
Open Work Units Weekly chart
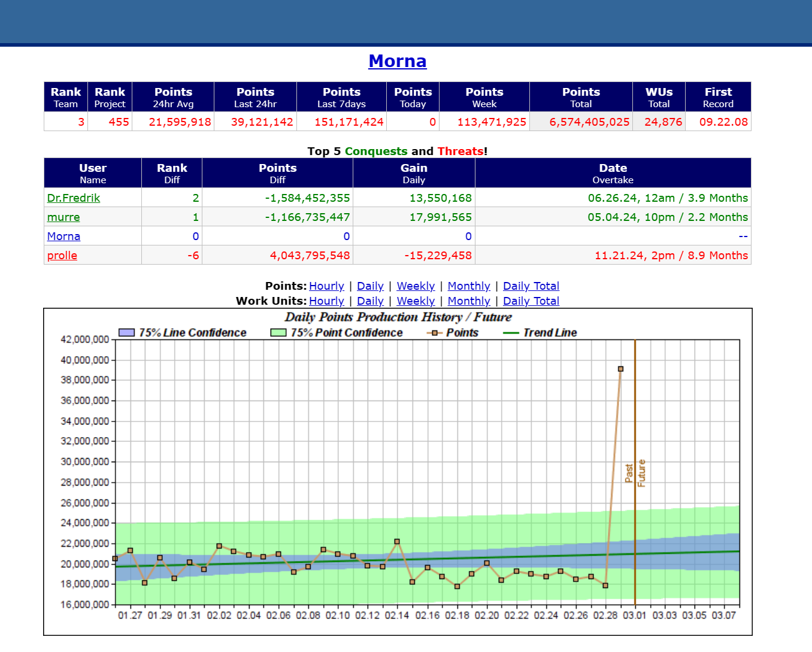pos(416,301)
